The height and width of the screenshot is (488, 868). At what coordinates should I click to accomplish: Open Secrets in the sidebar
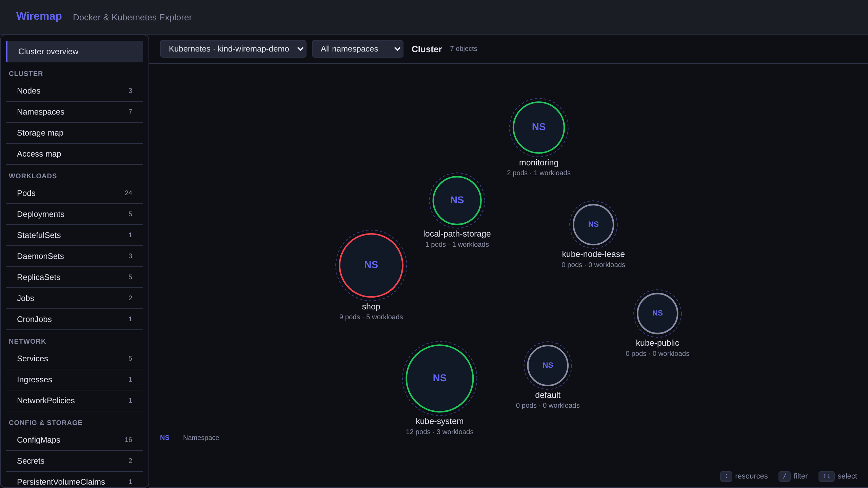(x=75, y=461)
